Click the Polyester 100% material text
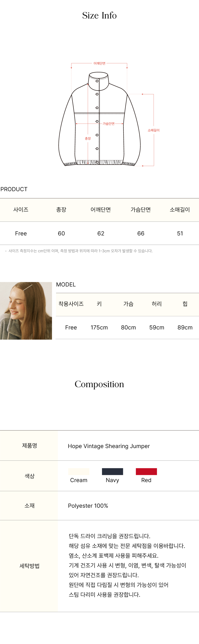 click(88, 505)
